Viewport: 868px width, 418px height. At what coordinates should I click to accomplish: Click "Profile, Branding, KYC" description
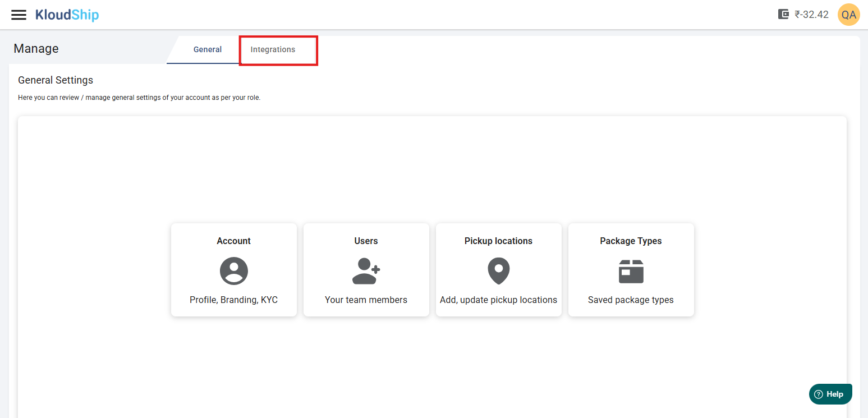tap(234, 300)
